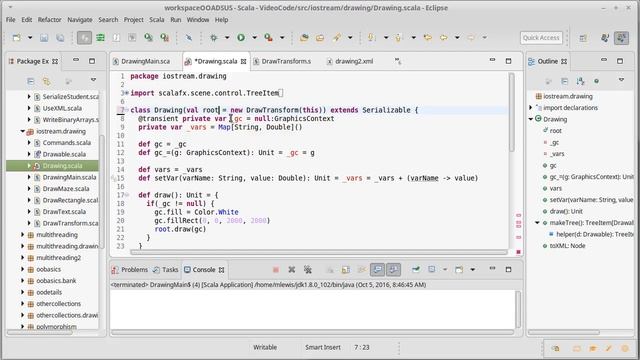Open DrawMaze.scala in Package Explorer

66,189
